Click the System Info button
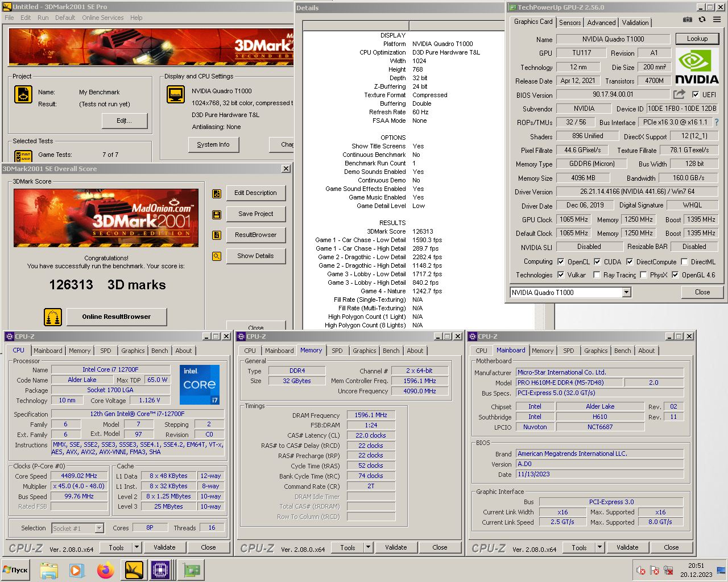Viewport: 728px width, 582px height. click(213, 145)
